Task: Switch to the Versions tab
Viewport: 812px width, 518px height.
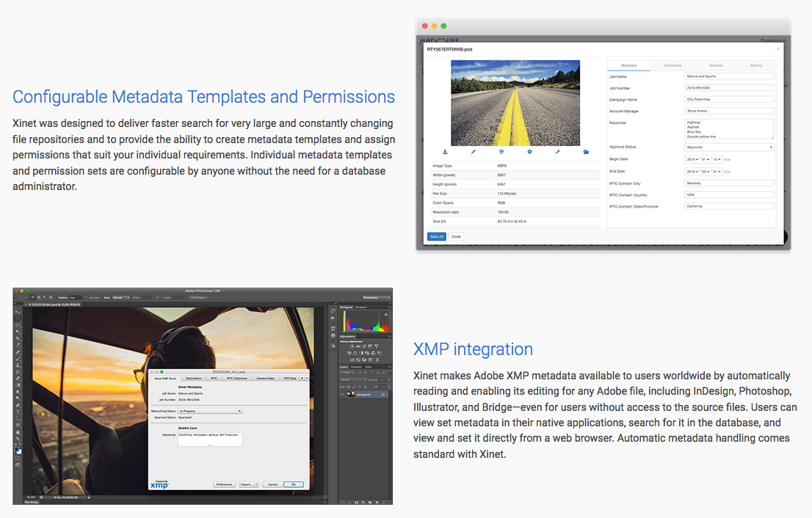Action: point(715,65)
